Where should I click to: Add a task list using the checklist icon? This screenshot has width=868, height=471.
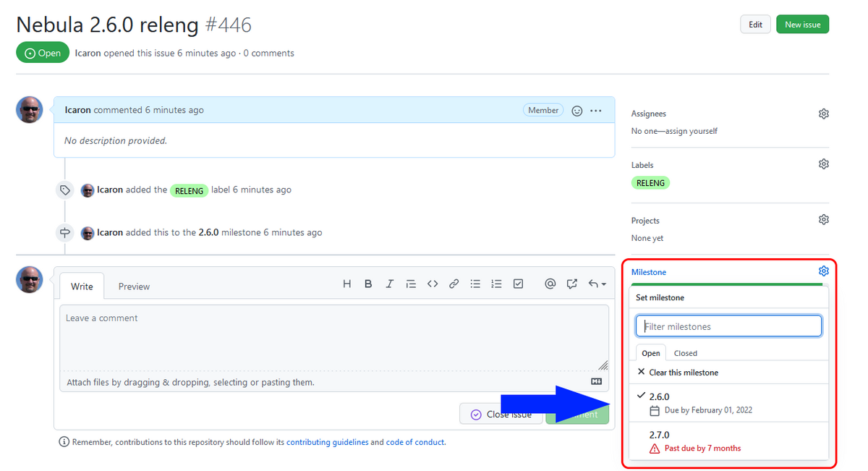coord(518,284)
